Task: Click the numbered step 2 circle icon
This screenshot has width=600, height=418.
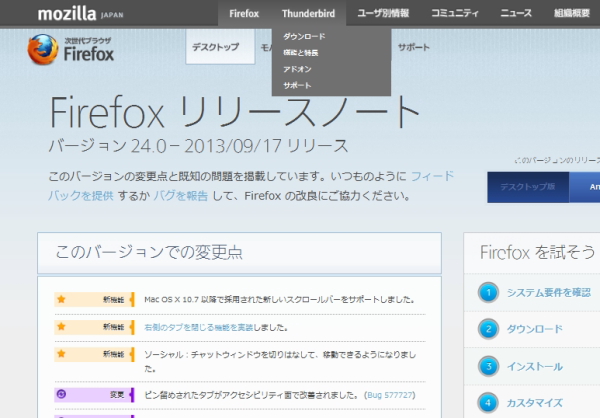Action: tap(488, 329)
